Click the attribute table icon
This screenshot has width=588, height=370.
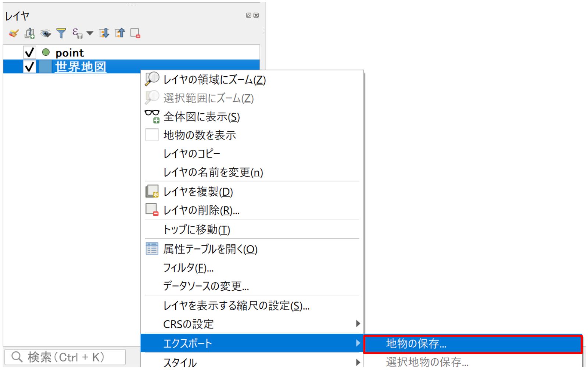point(152,249)
